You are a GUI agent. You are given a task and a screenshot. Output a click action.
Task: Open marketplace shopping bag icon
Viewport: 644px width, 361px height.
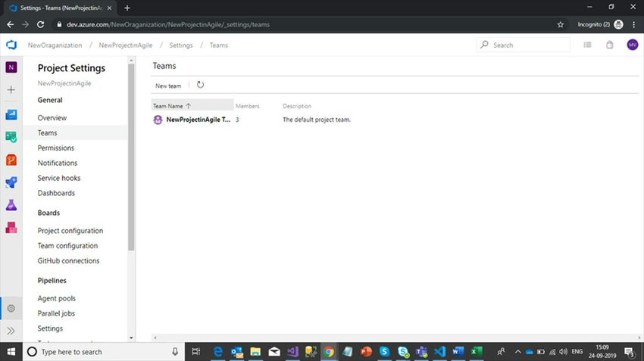pos(610,45)
